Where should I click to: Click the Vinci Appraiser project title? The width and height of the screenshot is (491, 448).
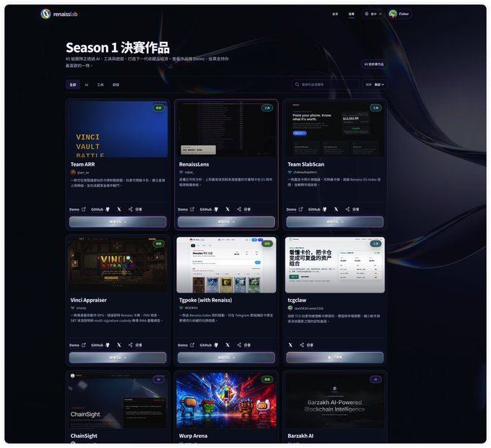click(x=89, y=300)
